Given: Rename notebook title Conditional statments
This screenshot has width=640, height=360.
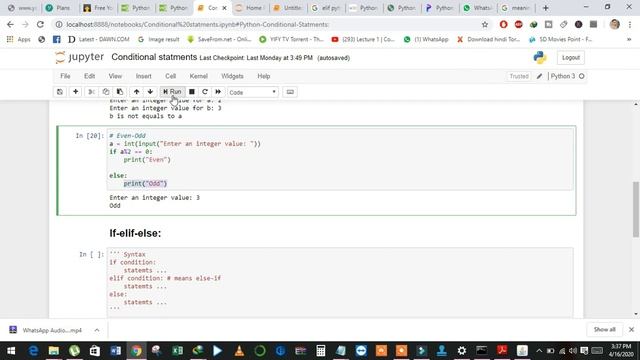Looking at the screenshot, I should [x=154, y=57].
